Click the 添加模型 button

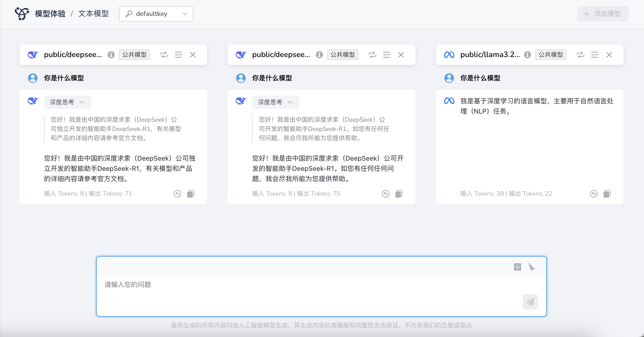point(603,14)
